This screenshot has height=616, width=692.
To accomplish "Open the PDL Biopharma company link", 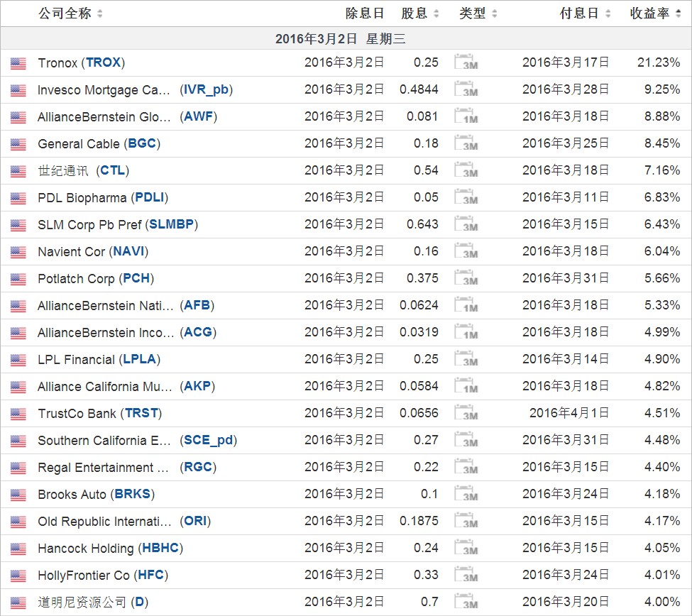I will [x=82, y=198].
